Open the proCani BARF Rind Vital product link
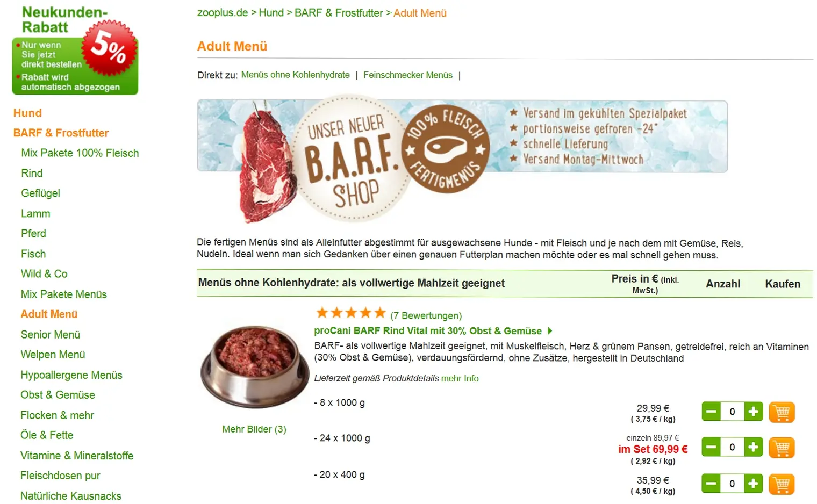This screenshot has height=504, width=817. pyautogui.click(x=427, y=331)
